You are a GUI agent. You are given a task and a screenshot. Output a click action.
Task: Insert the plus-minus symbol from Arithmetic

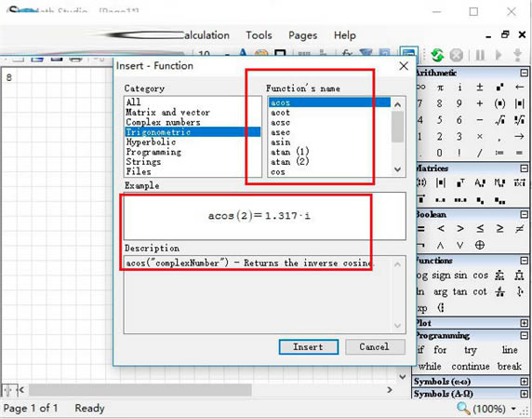tap(479, 88)
